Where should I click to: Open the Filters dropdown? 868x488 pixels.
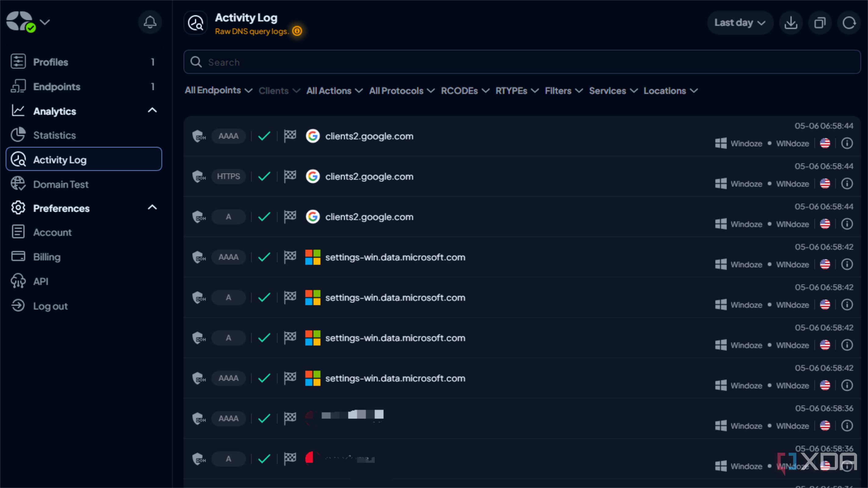point(564,91)
